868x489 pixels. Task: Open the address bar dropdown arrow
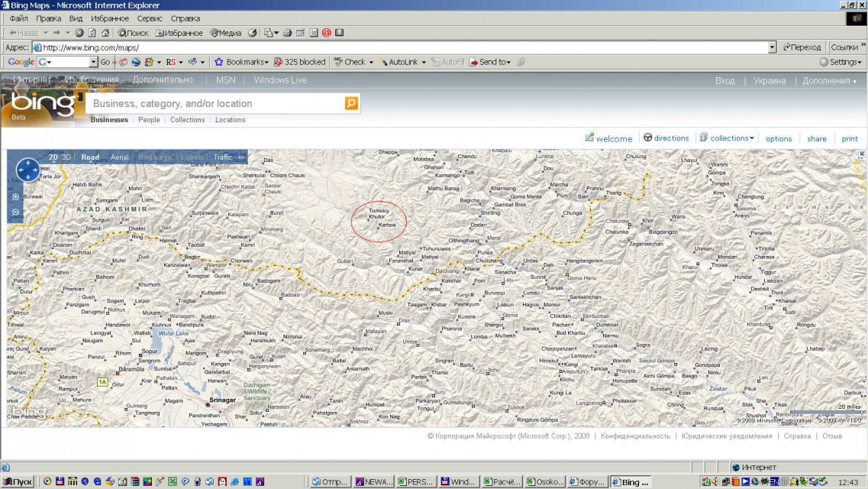point(772,47)
